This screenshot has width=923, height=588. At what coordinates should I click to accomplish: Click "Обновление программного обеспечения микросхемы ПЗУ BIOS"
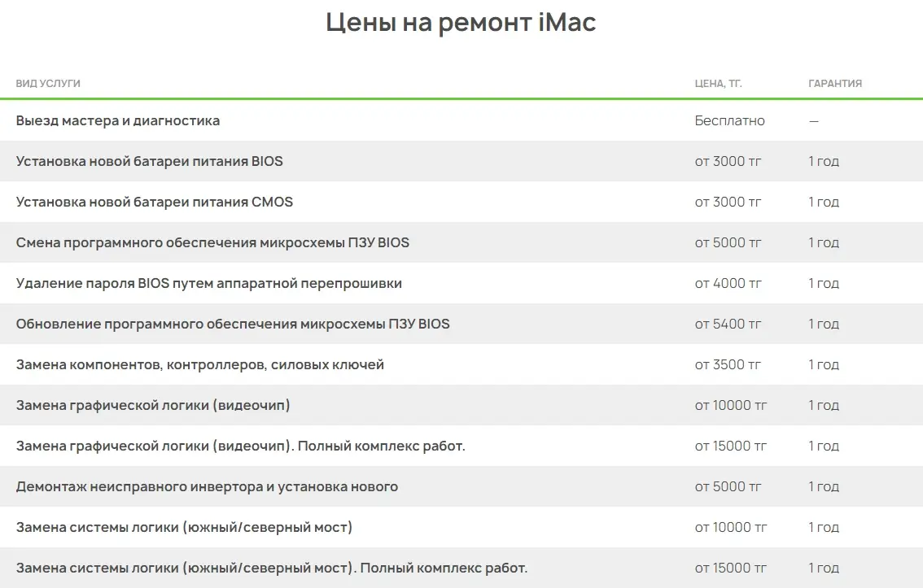[233, 324]
